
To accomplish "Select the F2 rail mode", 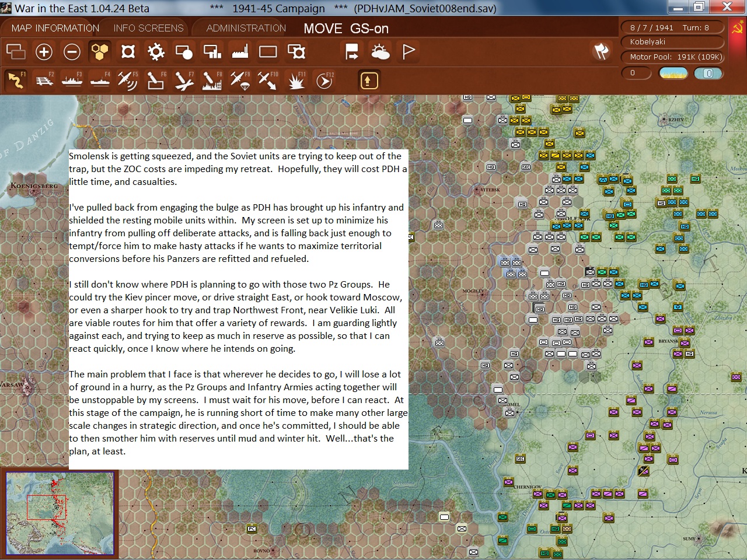I will click(x=44, y=80).
